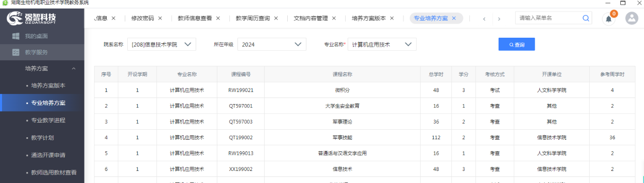
Task: Open 培养方案版本 in the sidebar
Action: coord(48,85)
